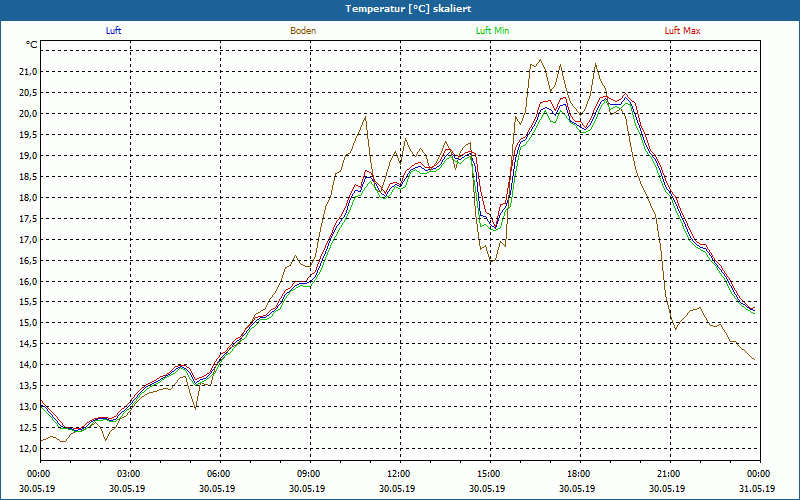Click the '20,0' y-axis value
Image resolution: width=800 pixels, height=500 pixels.
[x=28, y=113]
